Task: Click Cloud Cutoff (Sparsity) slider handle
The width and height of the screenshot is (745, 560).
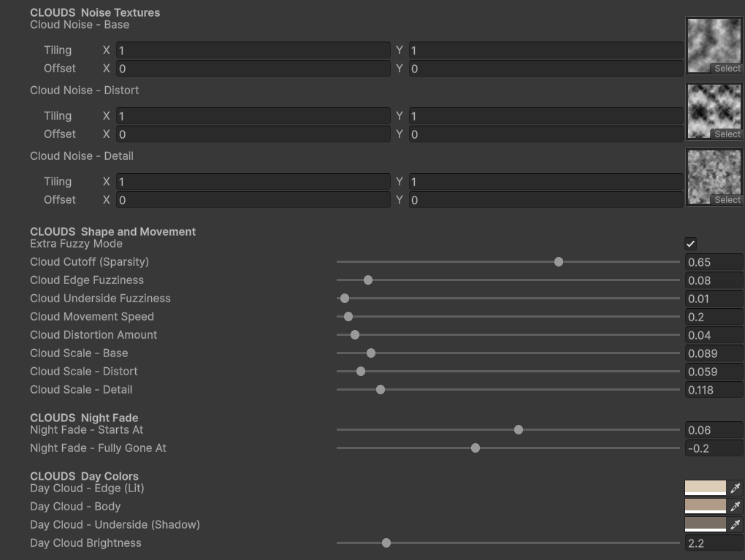Action: pos(559,261)
